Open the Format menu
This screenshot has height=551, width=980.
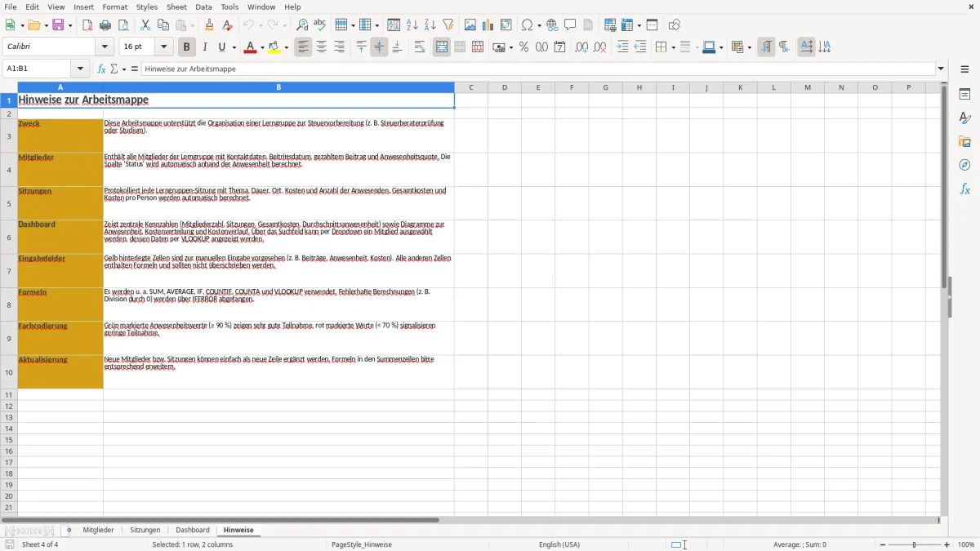[x=114, y=7]
